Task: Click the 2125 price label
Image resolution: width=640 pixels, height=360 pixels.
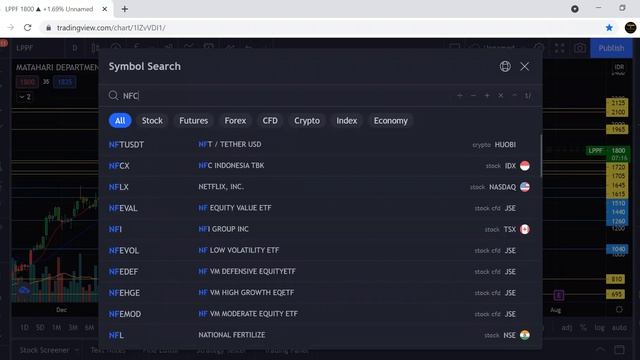Action: [618, 103]
